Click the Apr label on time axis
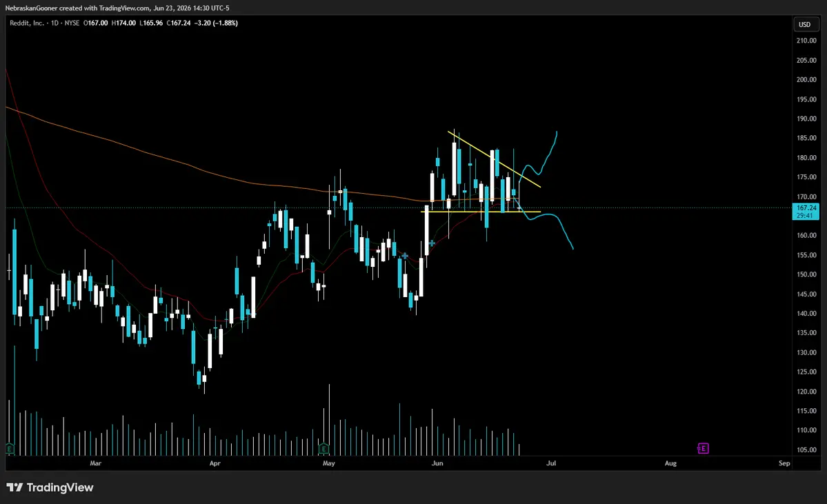 point(215,463)
